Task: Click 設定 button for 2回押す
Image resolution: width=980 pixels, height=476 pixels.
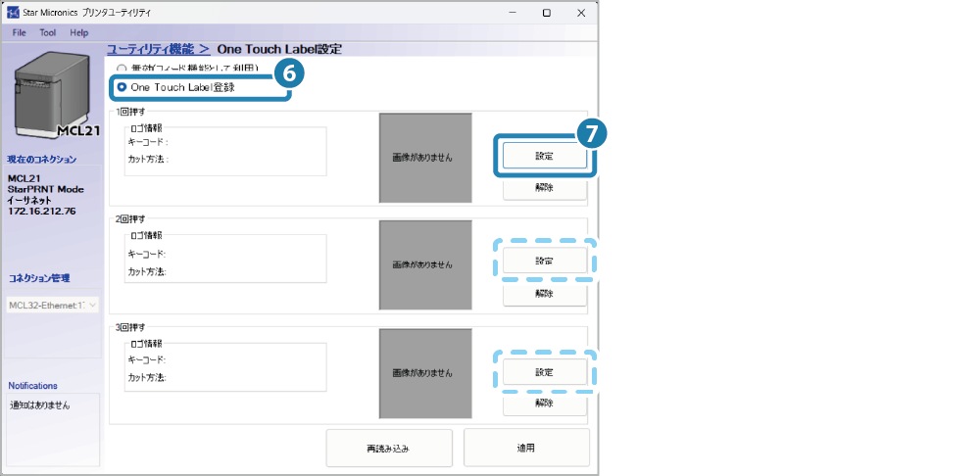Action: click(x=544, y=260)
